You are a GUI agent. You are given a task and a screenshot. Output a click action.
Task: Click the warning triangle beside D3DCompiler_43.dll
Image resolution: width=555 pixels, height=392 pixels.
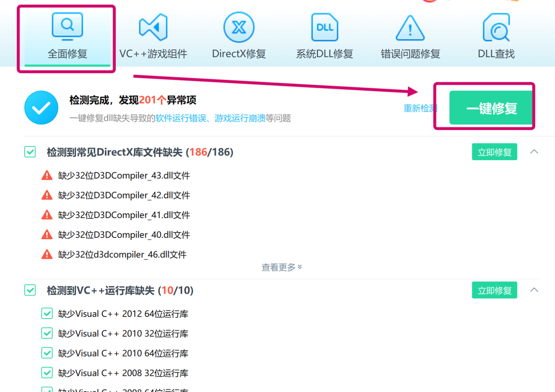tap(47, 175)
